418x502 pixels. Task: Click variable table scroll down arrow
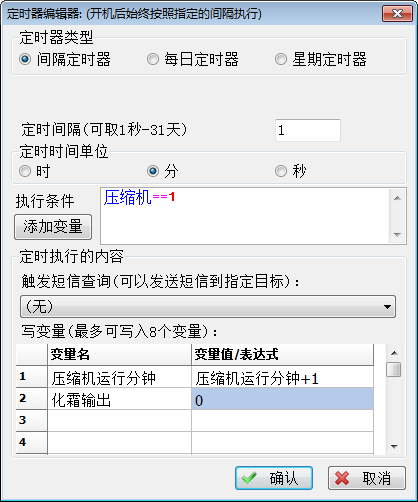pos(394,447)
